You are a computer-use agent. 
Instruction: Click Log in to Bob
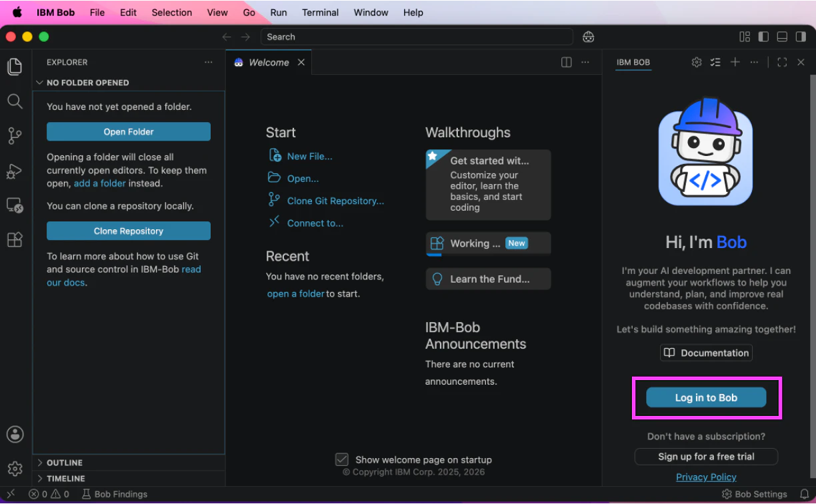click(706, 398)
